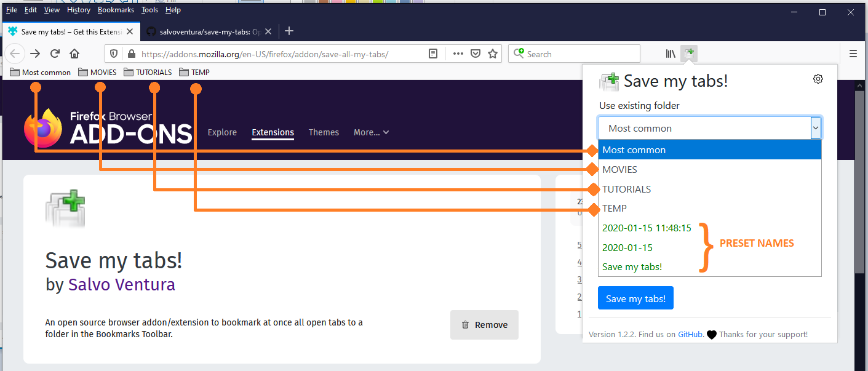Click the Save my tabs add-on page icon
Image resolution: width=868 pixels, height=371 pixels.
pyautogui.click(x=65, y=209)
